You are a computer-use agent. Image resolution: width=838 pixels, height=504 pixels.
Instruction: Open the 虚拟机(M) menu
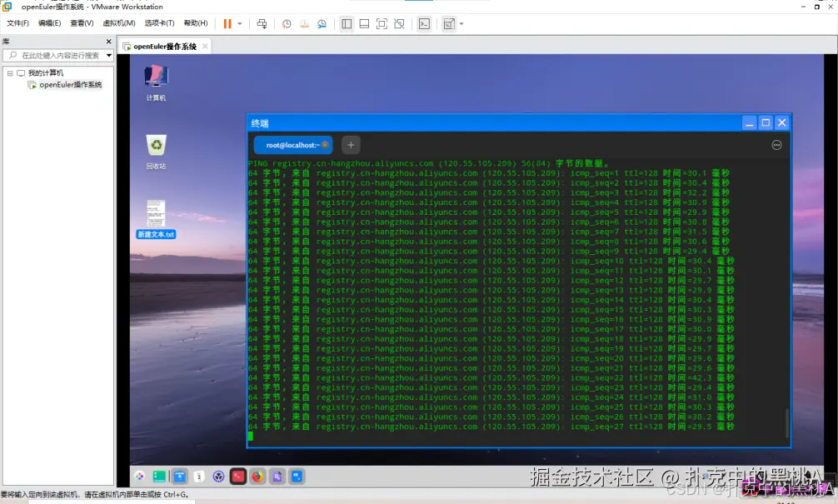(x=119, y=23)
